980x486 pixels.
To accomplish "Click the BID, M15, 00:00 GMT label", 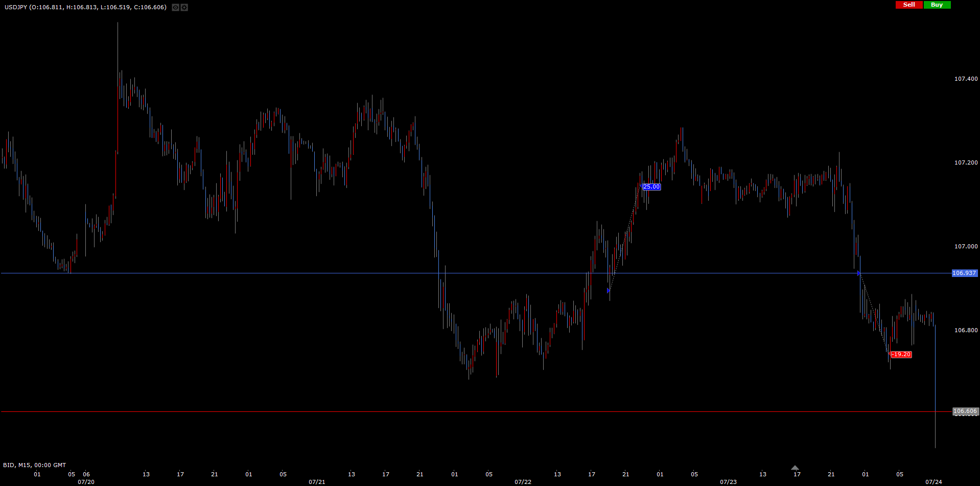I will pos(35,465).
